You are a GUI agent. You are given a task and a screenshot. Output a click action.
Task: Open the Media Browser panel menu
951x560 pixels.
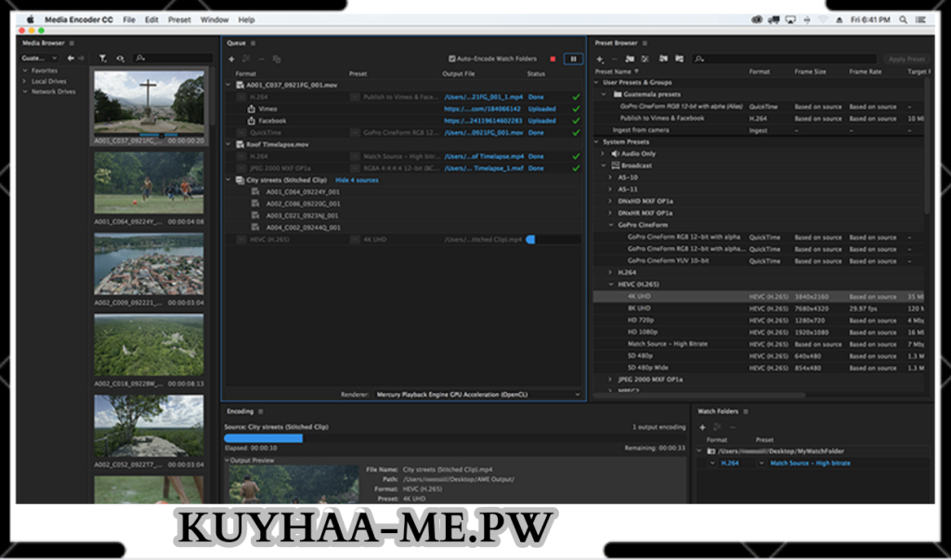(x=72, y=43)
